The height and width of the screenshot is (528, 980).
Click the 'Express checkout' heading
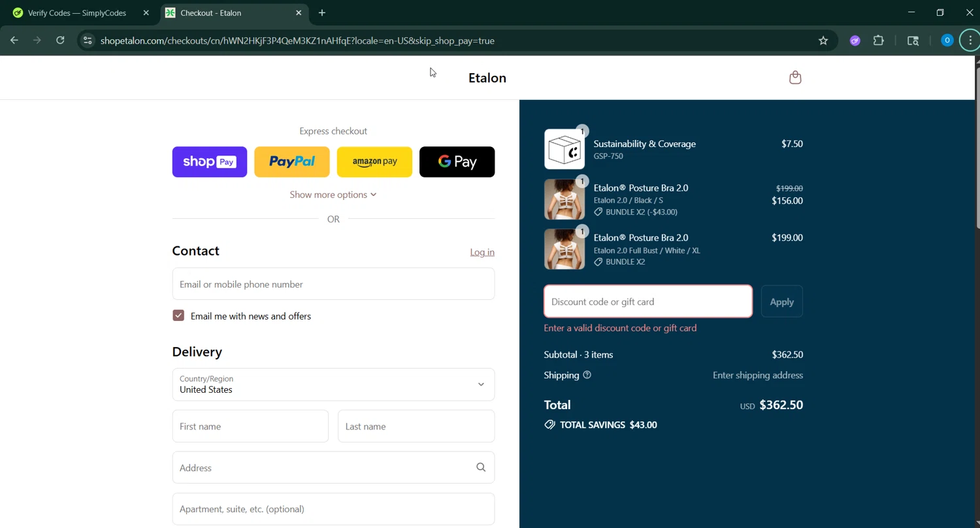(333, 131)
